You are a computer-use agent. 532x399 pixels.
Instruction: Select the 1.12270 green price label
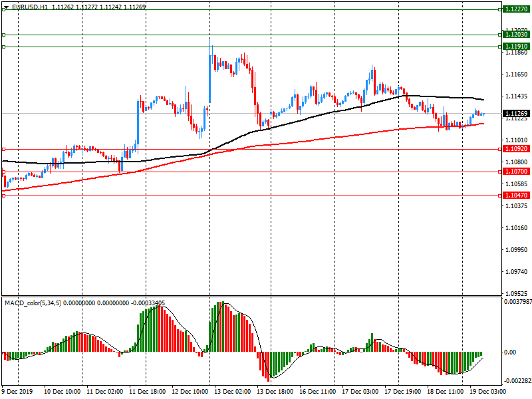(517, 9)
